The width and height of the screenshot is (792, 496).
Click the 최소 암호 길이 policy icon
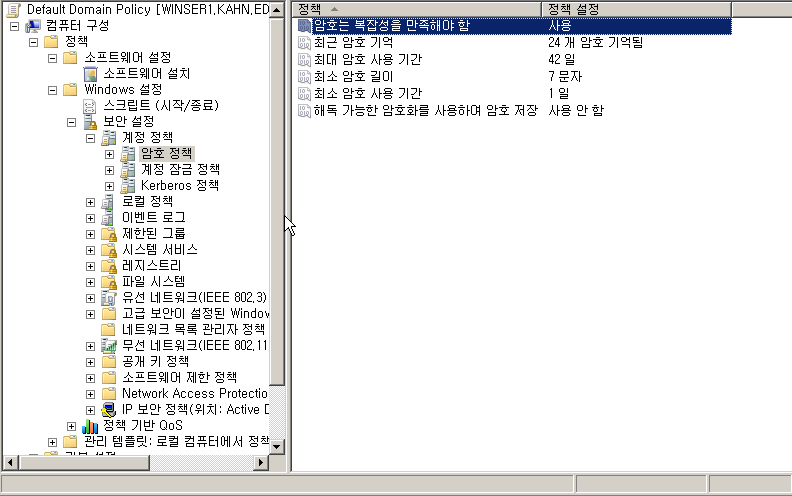pyautogui.click(x=304, y=77)
